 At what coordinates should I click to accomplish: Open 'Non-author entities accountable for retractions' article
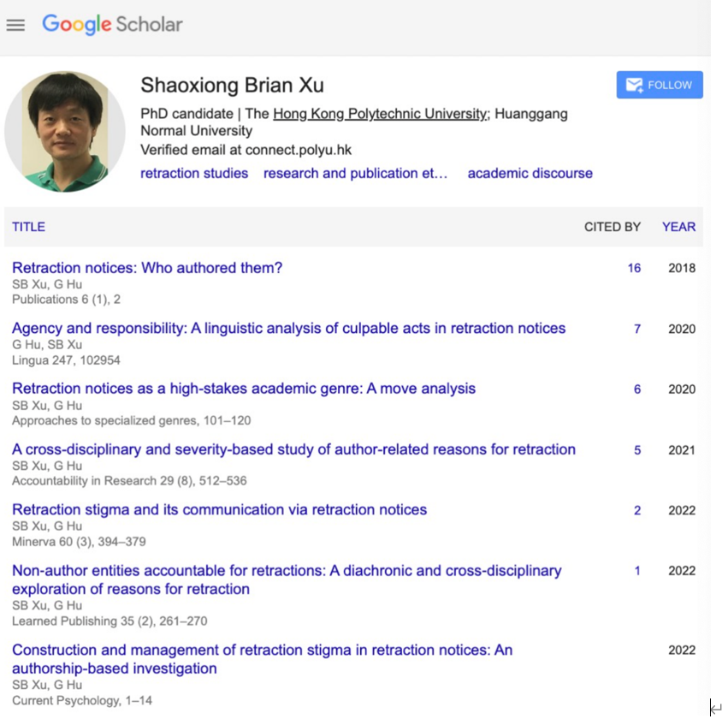click(x=287, y=571)
